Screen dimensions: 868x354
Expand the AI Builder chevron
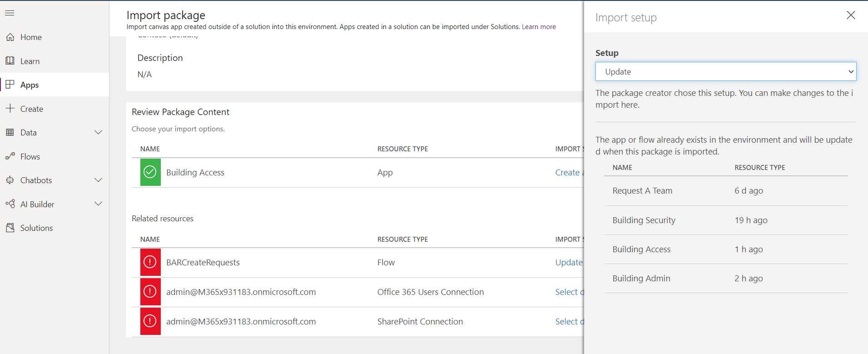pyautogui.click(x=98, y=204)
